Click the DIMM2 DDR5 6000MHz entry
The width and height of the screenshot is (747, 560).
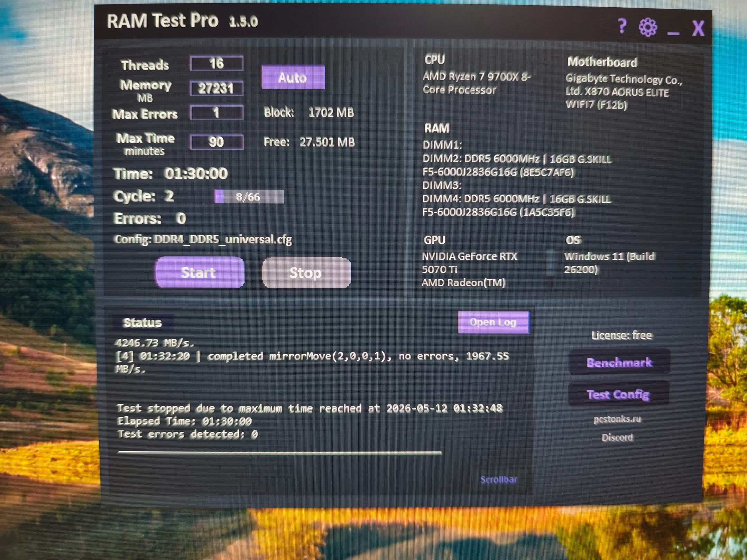point(517,159)
